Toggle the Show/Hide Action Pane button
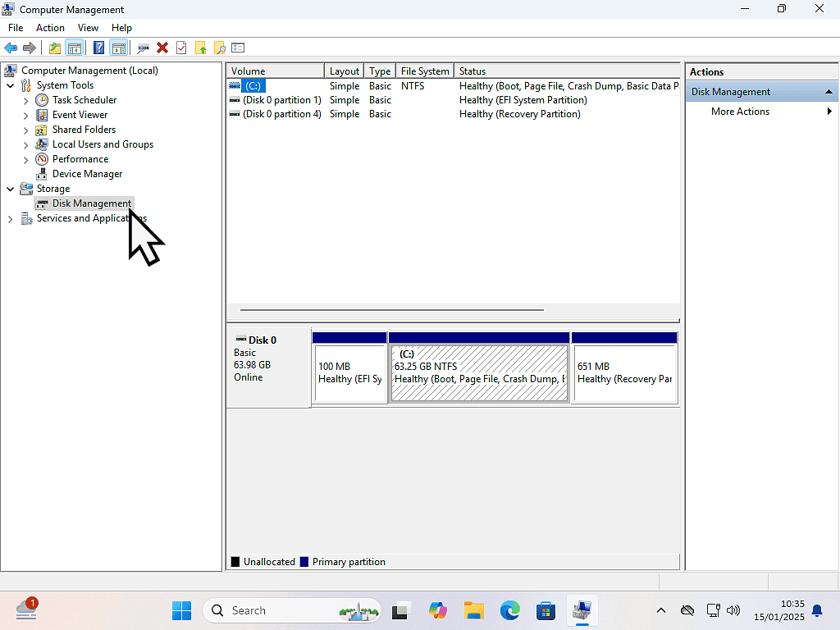The image size is (840, 630). click(118, 48)
